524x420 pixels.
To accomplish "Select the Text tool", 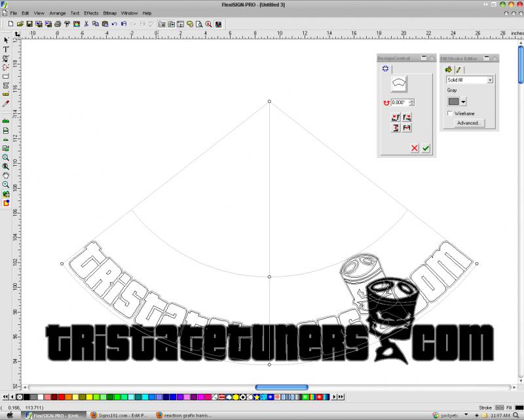I will pos(6,49).
